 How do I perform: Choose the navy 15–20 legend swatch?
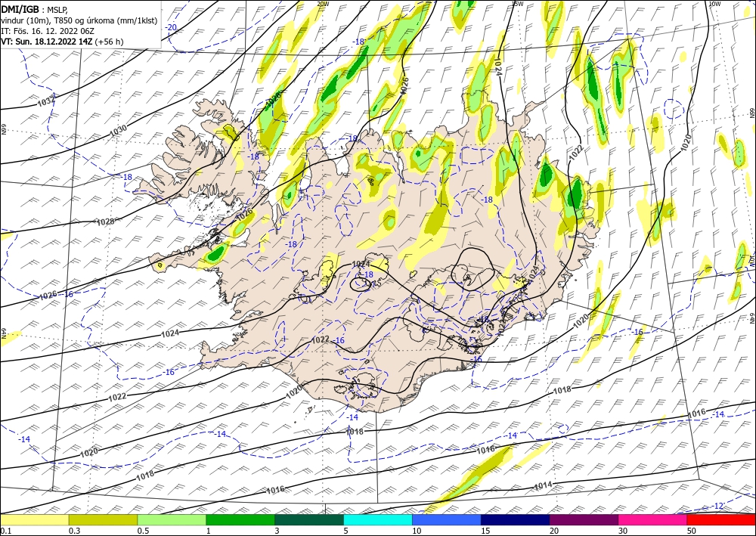click(516, 519)
